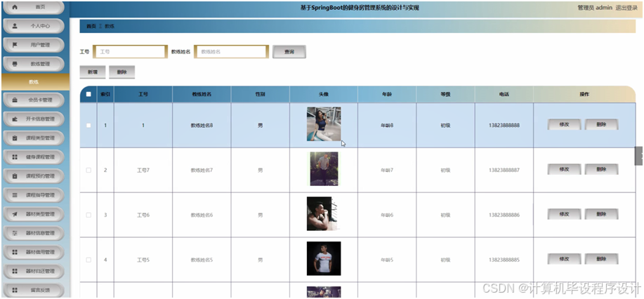Click phone number 13823888887
Viewport: 644px width, 299px height.
[504, 170]
